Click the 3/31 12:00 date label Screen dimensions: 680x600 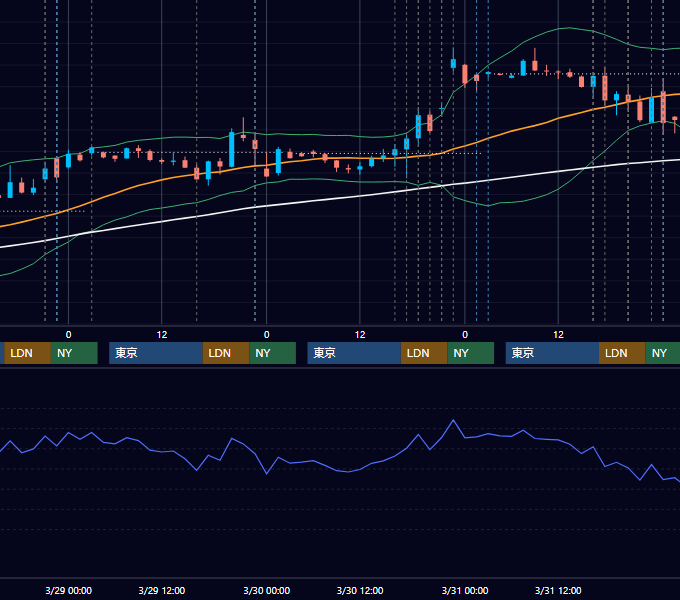[x=558, y=590]
